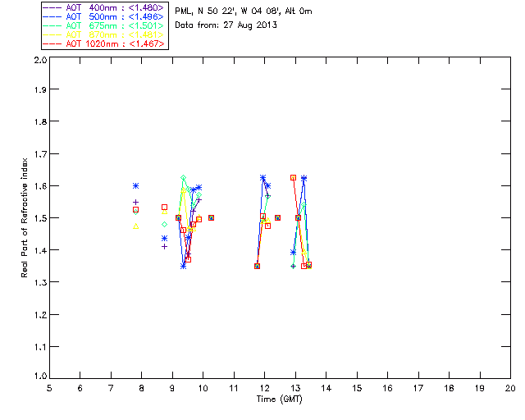Click the y-axis tick label 1.5
The width and height of the screenshot is (525, 420).
tap(40, 218)
